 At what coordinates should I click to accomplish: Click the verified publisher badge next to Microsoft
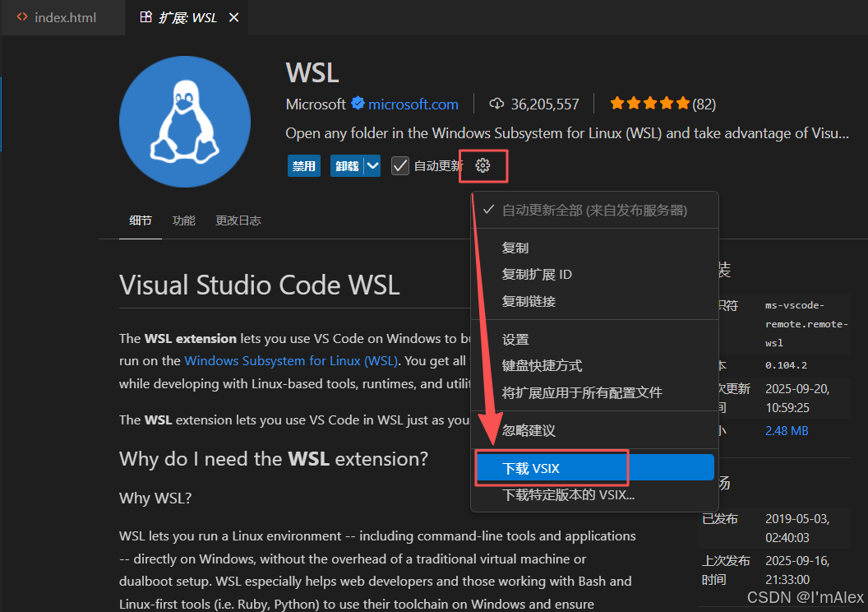[358, 104]
